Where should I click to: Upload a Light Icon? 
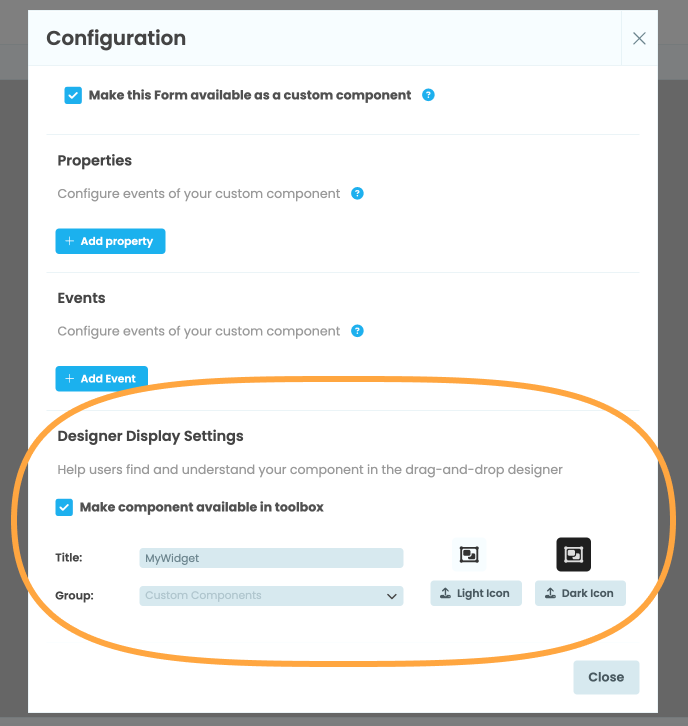476,593
